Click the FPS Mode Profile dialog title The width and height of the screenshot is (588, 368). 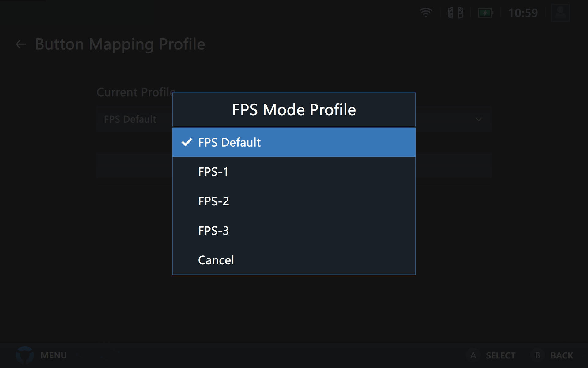coord(294,110)
